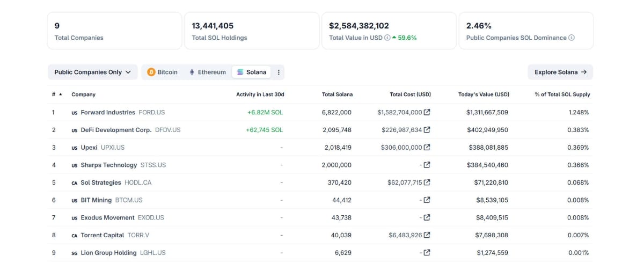
Task: Select the Solana tab
Action: click(x=251, y=72)
